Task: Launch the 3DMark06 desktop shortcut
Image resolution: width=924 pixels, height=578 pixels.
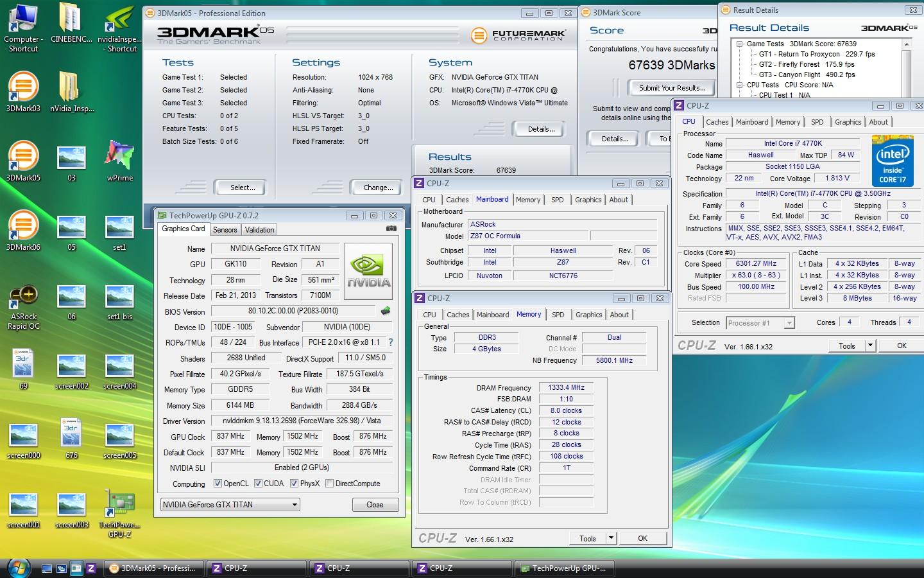Action: coord(23,231)
